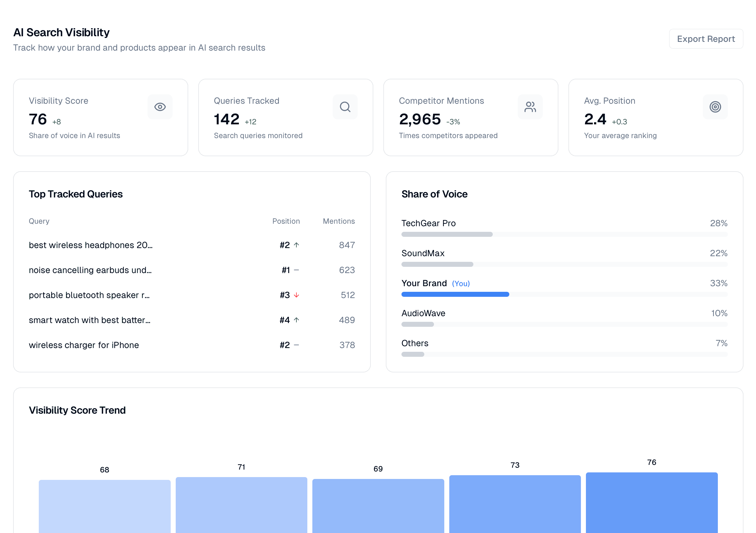Click the #4 position value
The width and height of the screenshot is (756, 533).
[285, 320]
